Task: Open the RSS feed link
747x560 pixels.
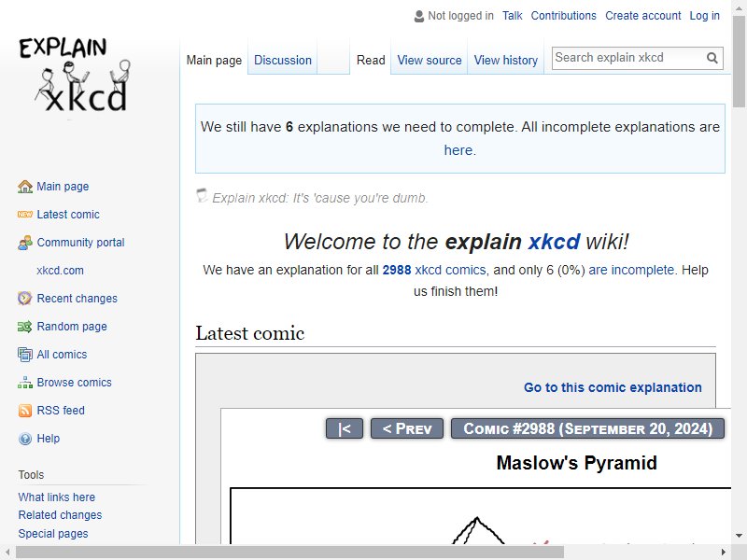Action: coord(61,411)
